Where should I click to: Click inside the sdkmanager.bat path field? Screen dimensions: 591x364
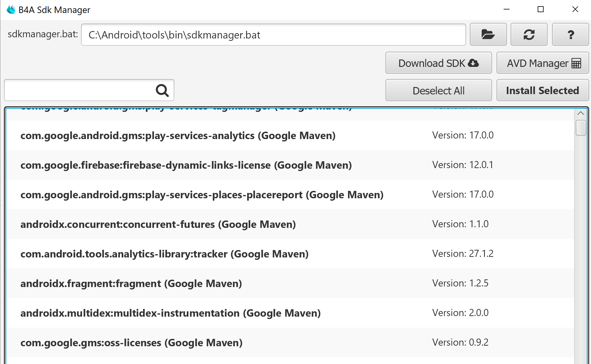pos(273,35)
